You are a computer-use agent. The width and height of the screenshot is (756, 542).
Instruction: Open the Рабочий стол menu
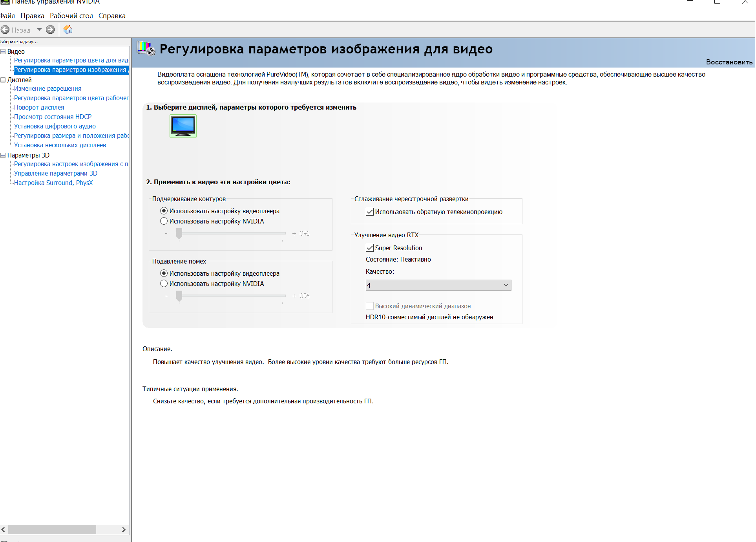[71, 16]
